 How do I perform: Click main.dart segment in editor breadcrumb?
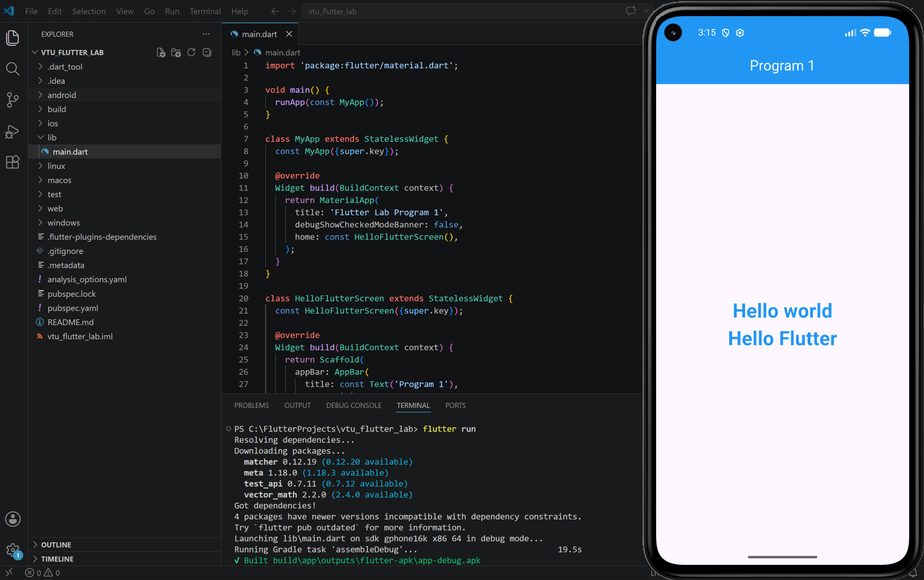coord(283,53)
